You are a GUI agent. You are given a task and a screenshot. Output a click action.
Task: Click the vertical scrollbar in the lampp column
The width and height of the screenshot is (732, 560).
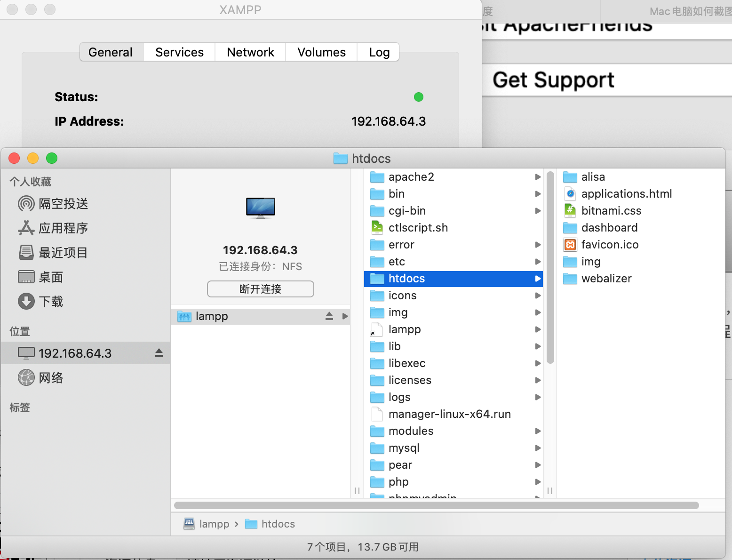550,268
